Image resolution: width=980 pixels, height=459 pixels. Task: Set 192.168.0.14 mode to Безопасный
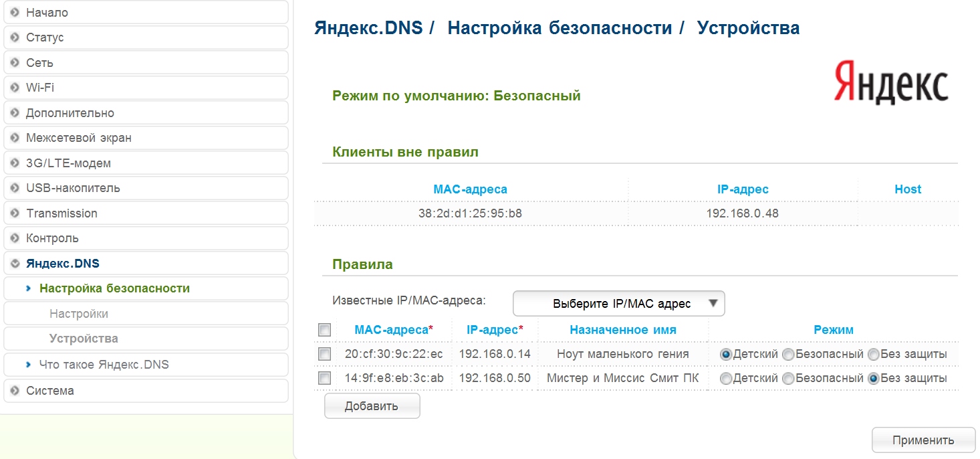point(788,355)
